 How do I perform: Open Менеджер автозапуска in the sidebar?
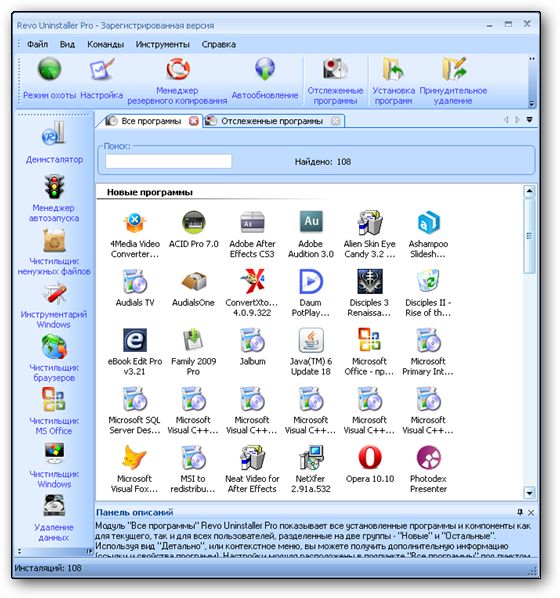(x=54, y=198)
